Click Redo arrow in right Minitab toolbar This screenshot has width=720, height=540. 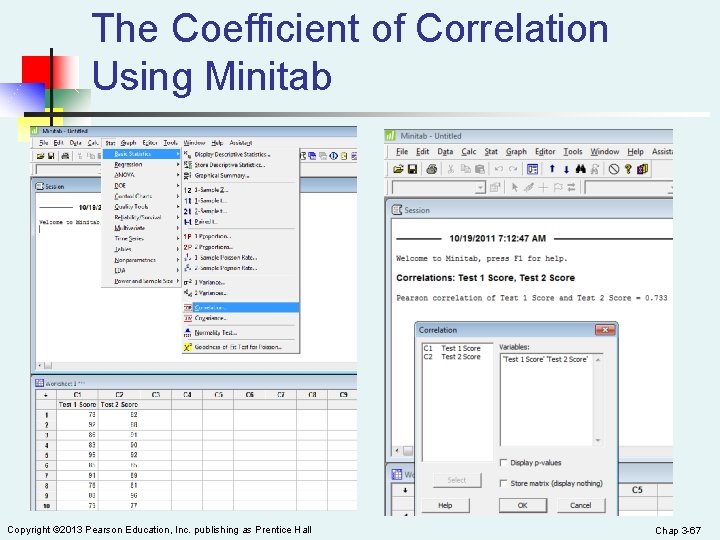point(513,169)
